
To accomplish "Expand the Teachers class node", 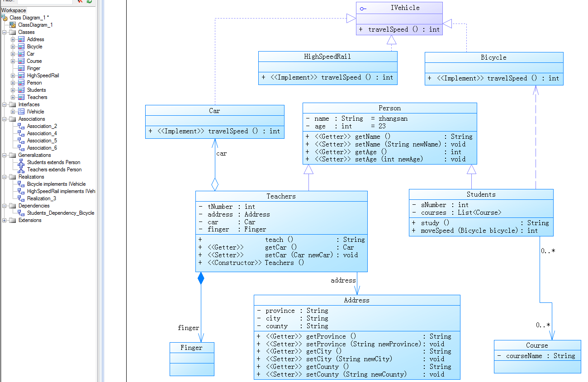I will click(13, 97).
